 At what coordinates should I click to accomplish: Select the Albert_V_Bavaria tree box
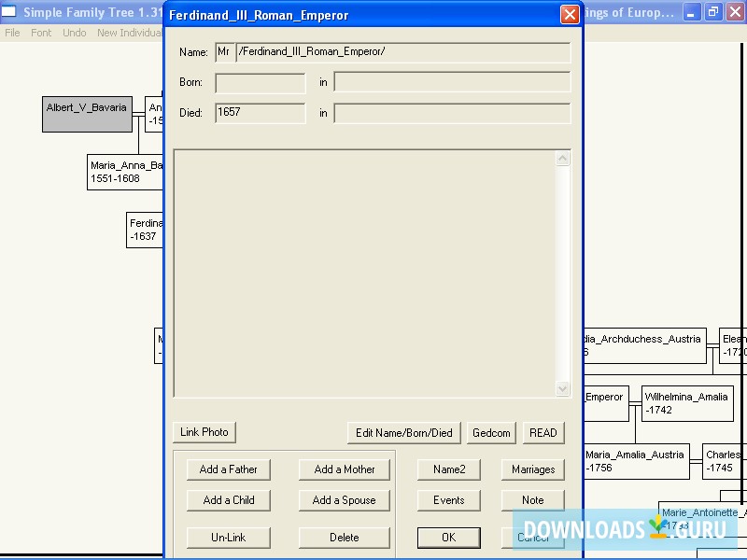[87, 114]
